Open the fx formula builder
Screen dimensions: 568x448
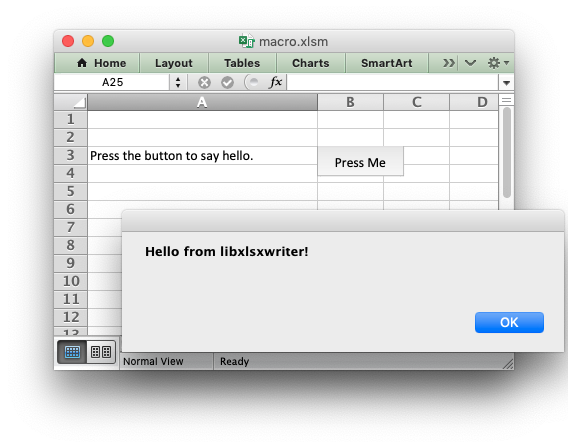[275, 82]
